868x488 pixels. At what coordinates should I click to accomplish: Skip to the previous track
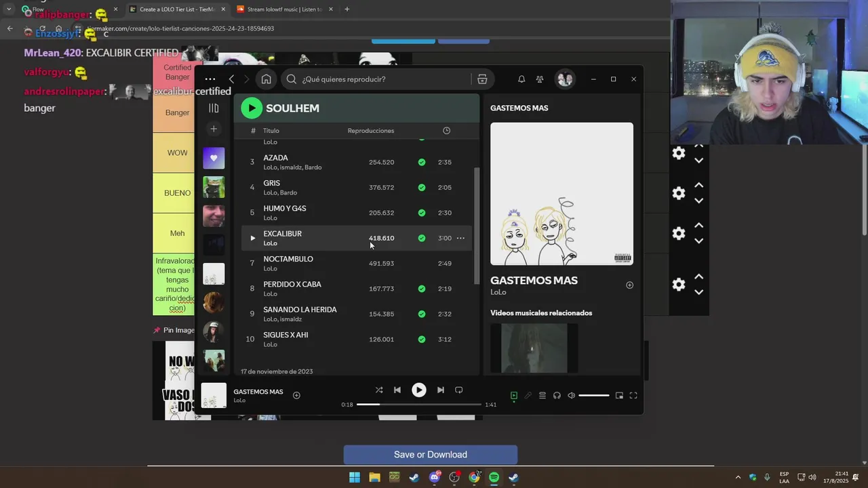[x=397, y=390]
